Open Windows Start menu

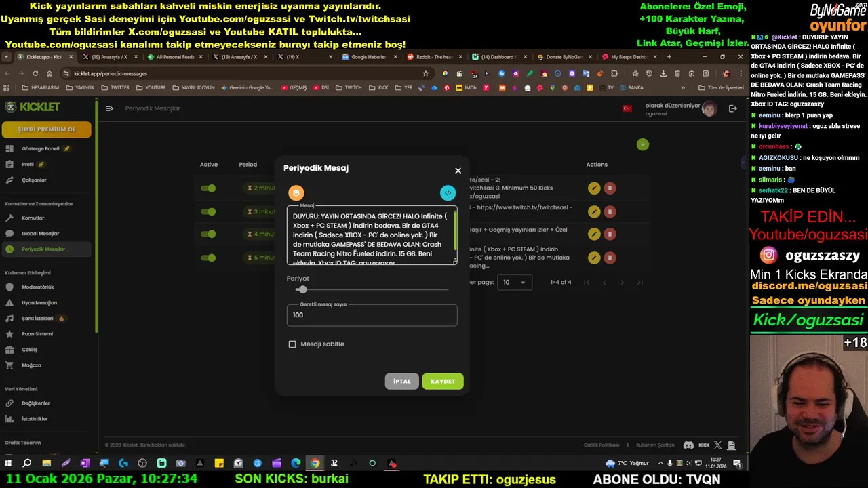(x=7, y=463)
